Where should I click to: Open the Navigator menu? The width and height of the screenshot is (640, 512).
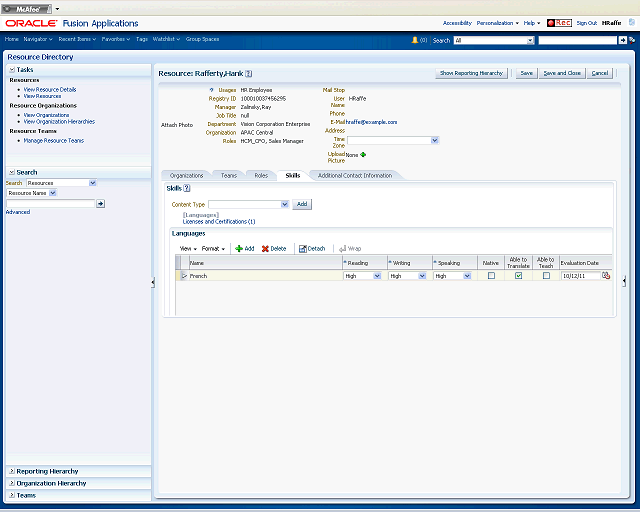pyautogui.click(x=38, y=39)
